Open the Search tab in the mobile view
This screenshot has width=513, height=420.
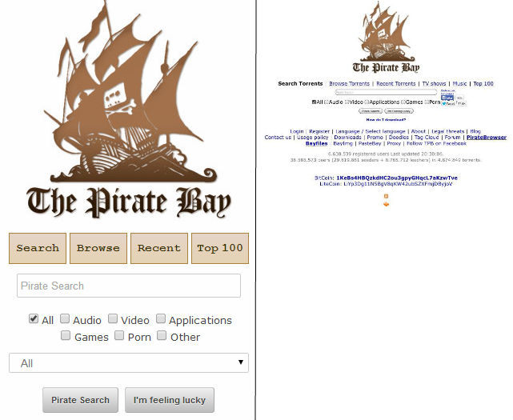pyautogui.click(x=38, y=248)
